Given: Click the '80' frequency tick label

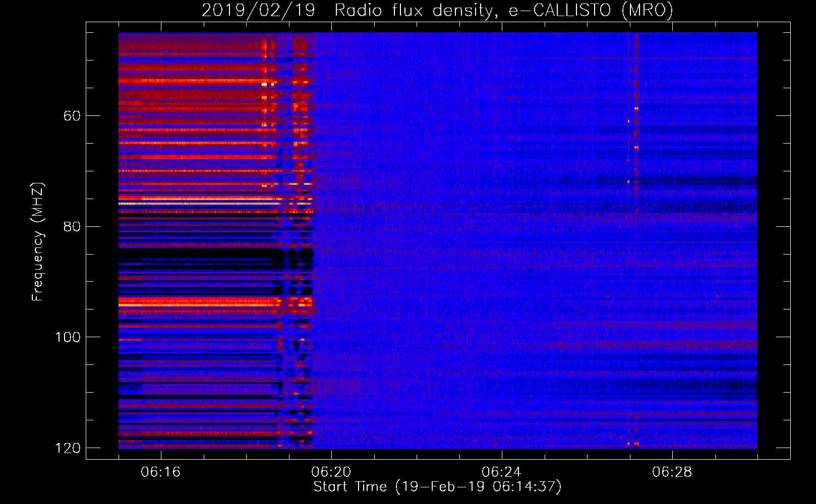Looking at the screenshot, I should point(72,226).
